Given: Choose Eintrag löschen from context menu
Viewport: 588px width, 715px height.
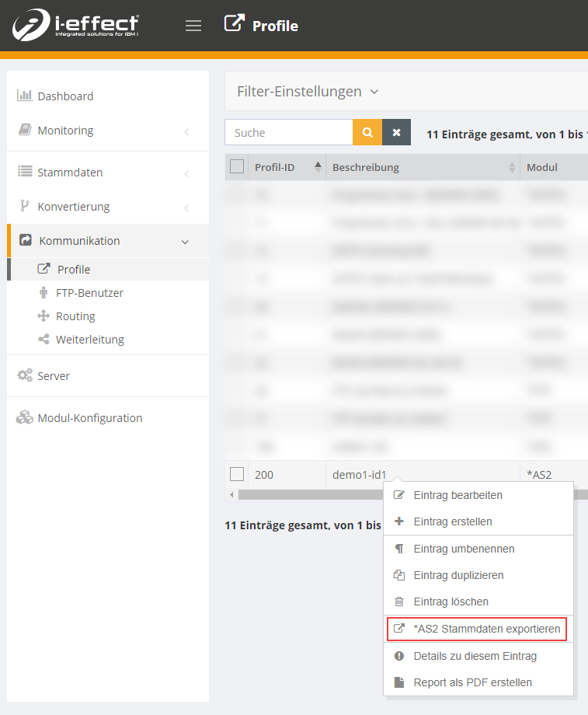Looking at the screenshot, I should 451,602.
